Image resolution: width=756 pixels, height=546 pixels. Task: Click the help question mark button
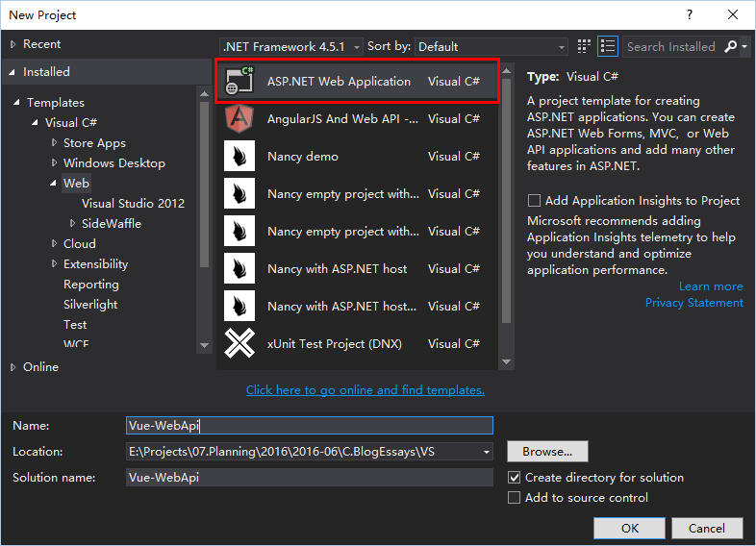click(690, 14)
